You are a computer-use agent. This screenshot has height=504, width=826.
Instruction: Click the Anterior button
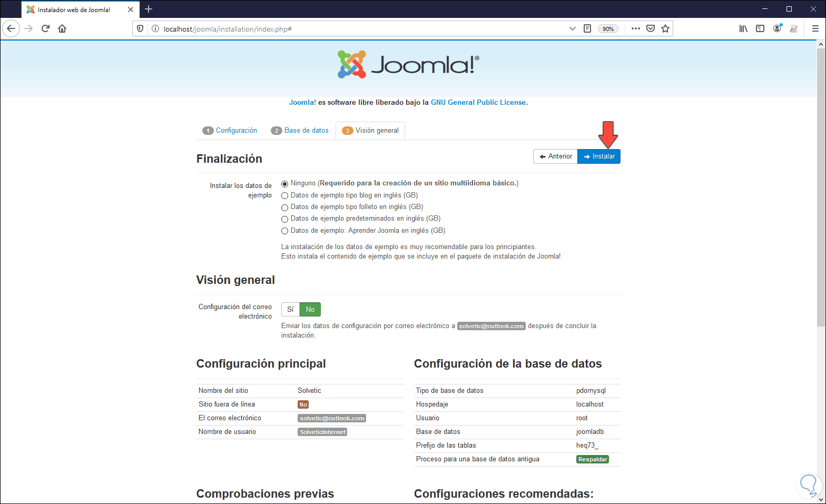pyautogui.click(x=556, y=156)
